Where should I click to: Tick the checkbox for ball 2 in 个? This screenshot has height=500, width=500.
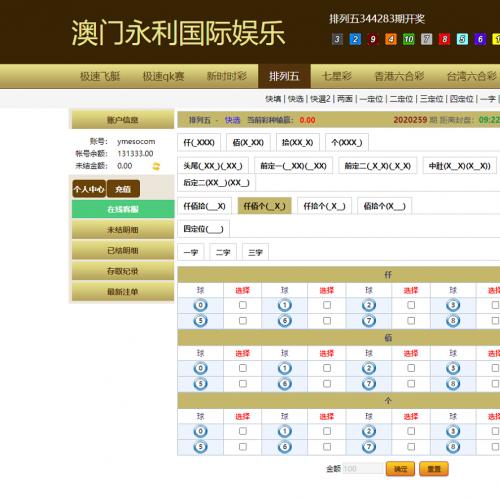(411, 431)
